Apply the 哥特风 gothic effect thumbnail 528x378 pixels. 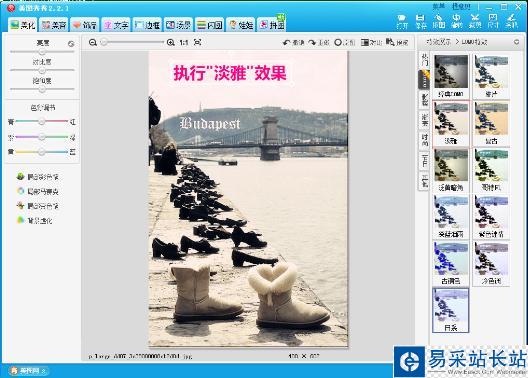coord(491,170)
